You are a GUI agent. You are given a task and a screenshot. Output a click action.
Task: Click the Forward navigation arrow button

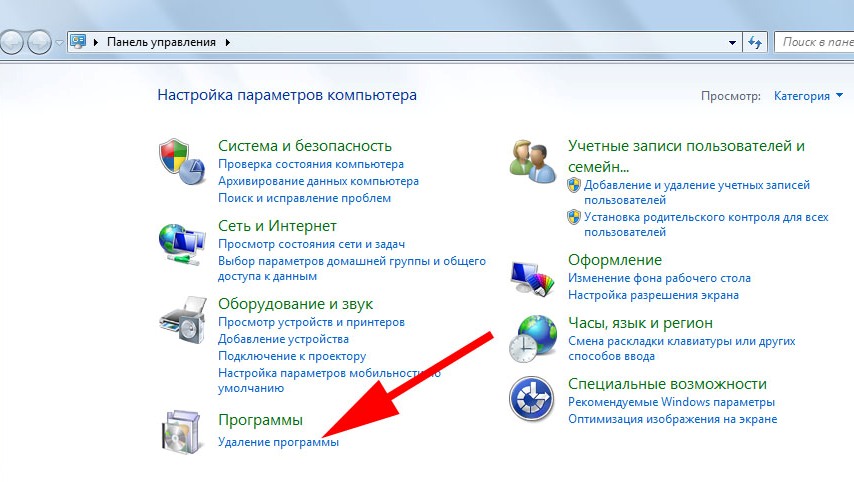(39, 42)
